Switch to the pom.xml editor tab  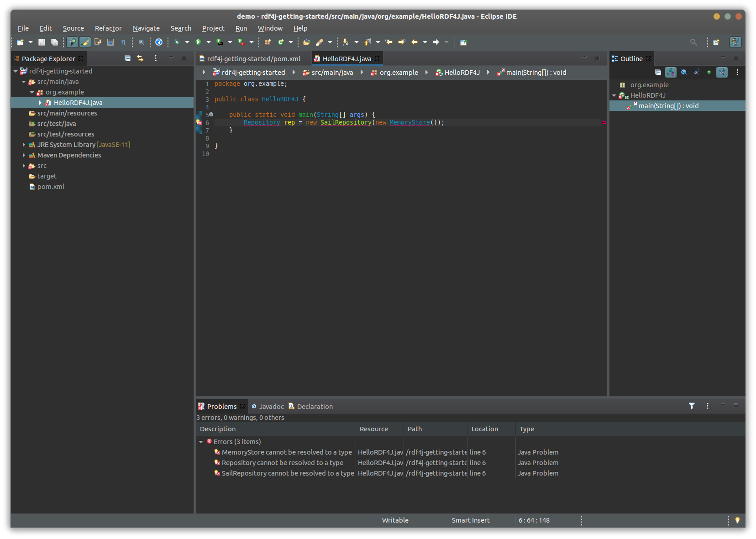point(250,58)
